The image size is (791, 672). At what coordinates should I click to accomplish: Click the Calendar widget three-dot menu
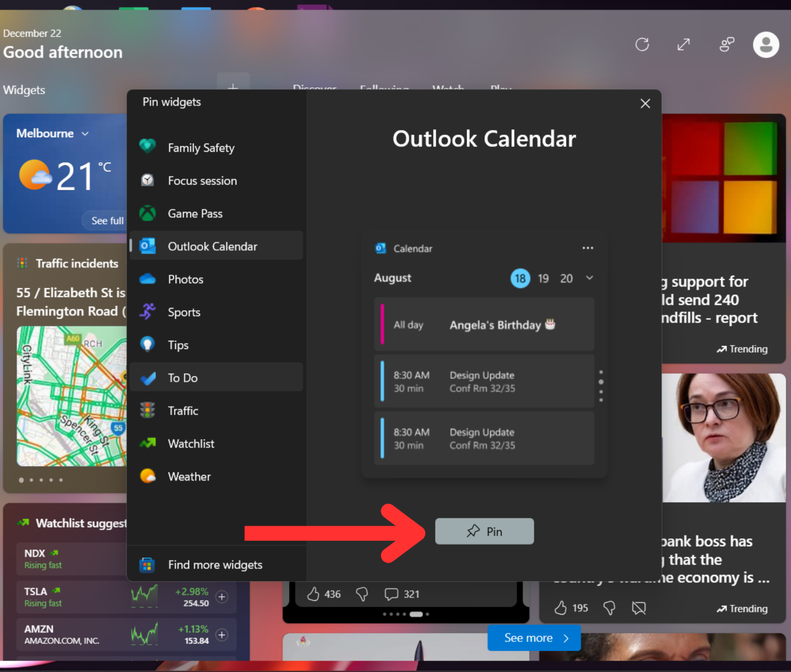point(587,248)
